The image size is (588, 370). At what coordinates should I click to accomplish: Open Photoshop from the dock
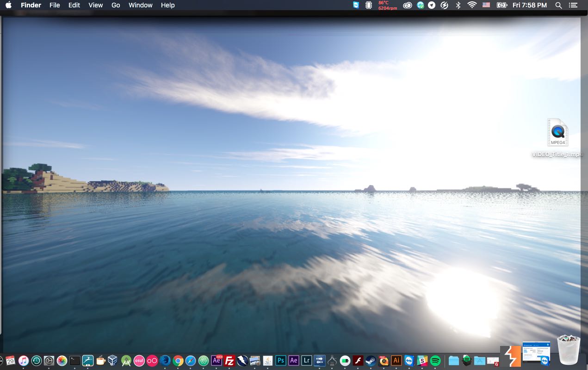[280, 361]
